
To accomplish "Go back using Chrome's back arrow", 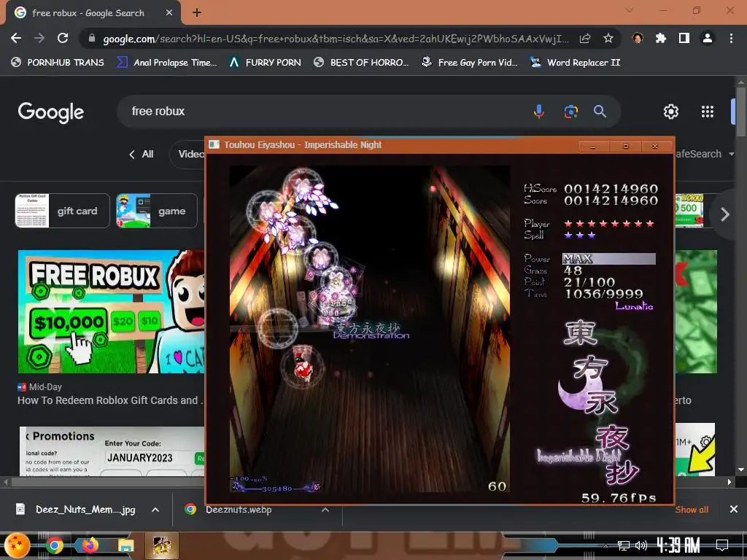I will click(x=16, y=38).
